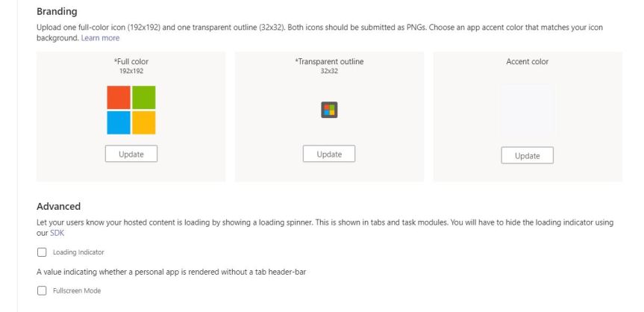Click the Loading Indicator label text
644x312 pixels.
coord(78,252)
